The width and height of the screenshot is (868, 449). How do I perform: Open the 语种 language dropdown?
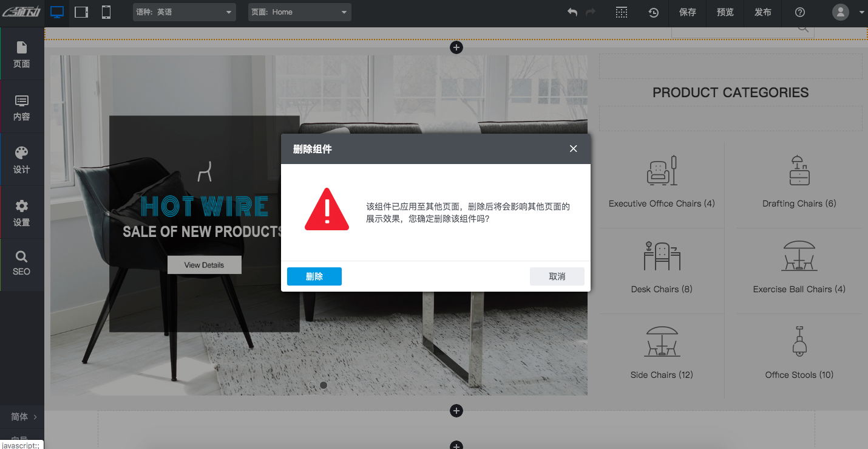(x=184, y=12)
